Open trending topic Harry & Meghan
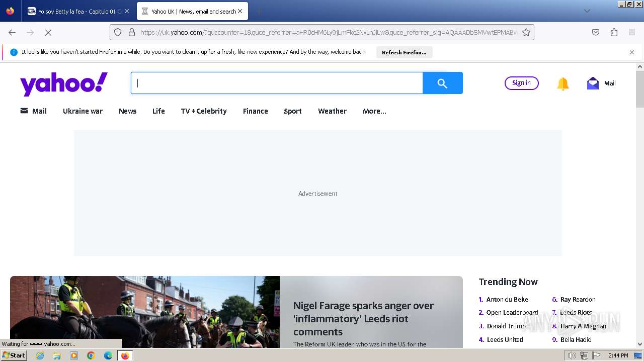This screenshot has width=644, height=362. pyautogui.click(x=583, y=326)
